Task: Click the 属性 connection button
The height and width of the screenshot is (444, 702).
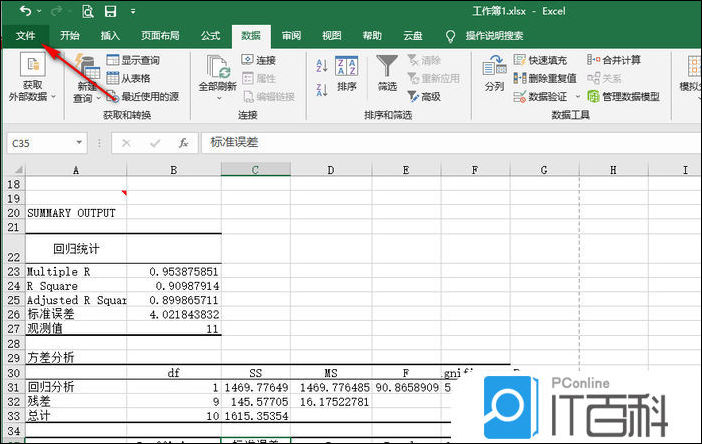Action: pyautogui.click(x=258, y=78)
